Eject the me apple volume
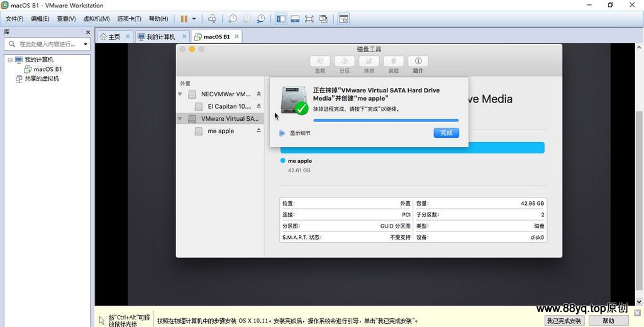This screenshot has width=644, height=327. 258,130
